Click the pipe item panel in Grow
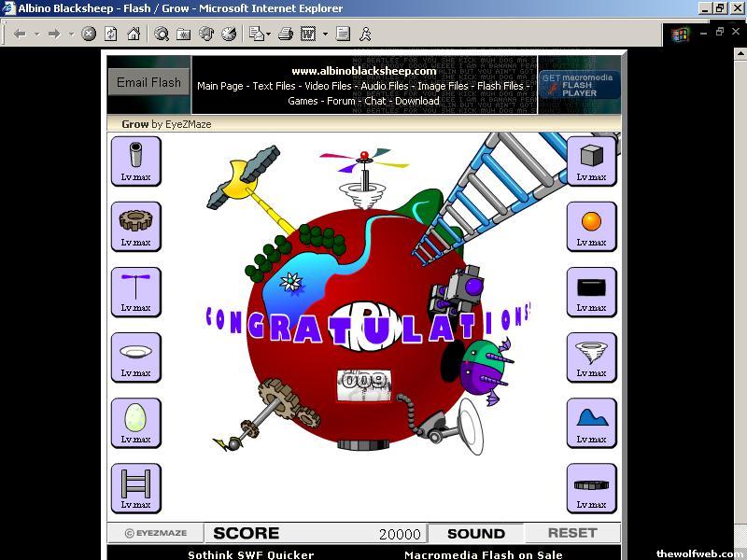747x560 pixels. click(x=135, y=161)
